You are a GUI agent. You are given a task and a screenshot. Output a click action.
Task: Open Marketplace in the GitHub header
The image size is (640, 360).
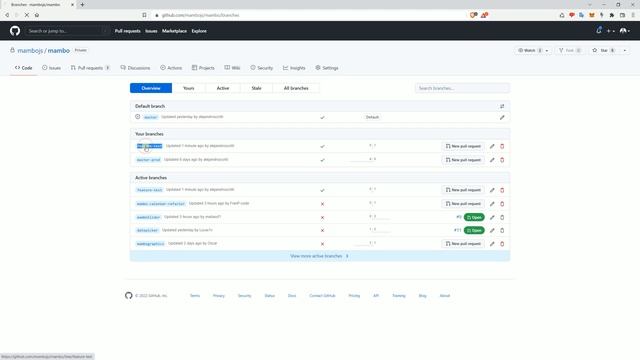174,31
